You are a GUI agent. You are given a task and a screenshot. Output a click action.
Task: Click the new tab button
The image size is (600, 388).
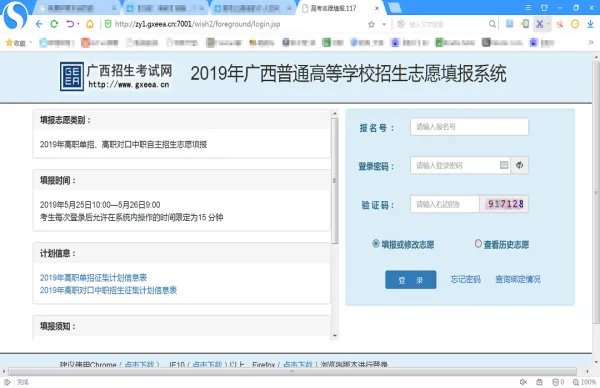pyautogui.click(x=394, y=8)
